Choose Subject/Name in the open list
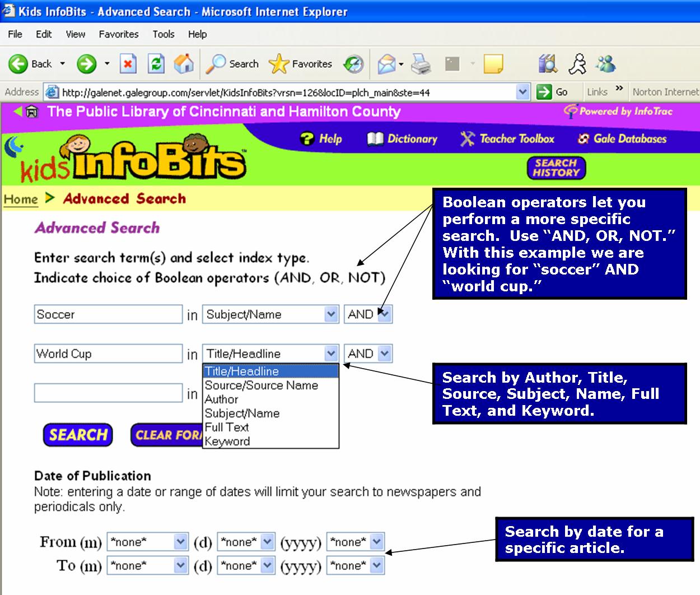The image size is (700, 595). tap(270, 413)
